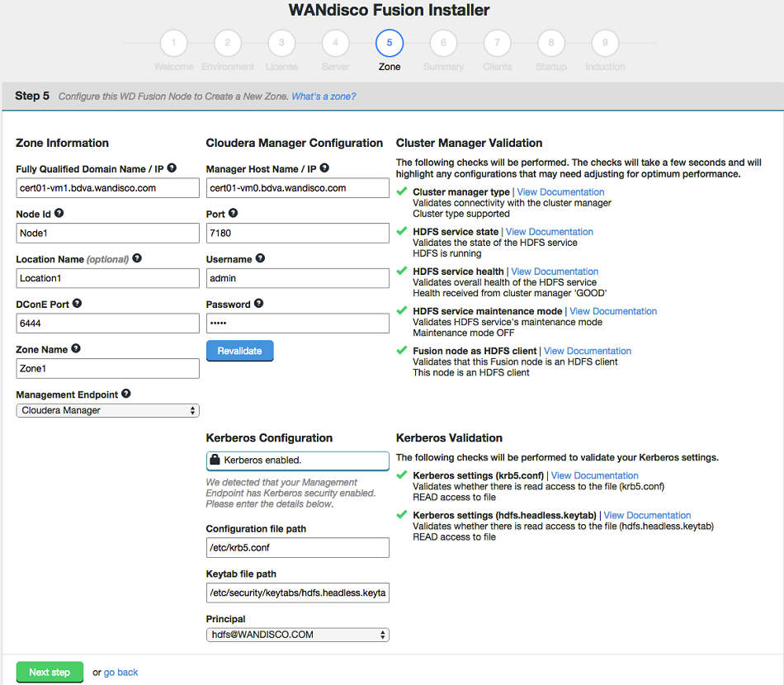This screenshot has width=784, height=685.
Task: Click 'HDFS is running' status text
Action: coord(447,253)
